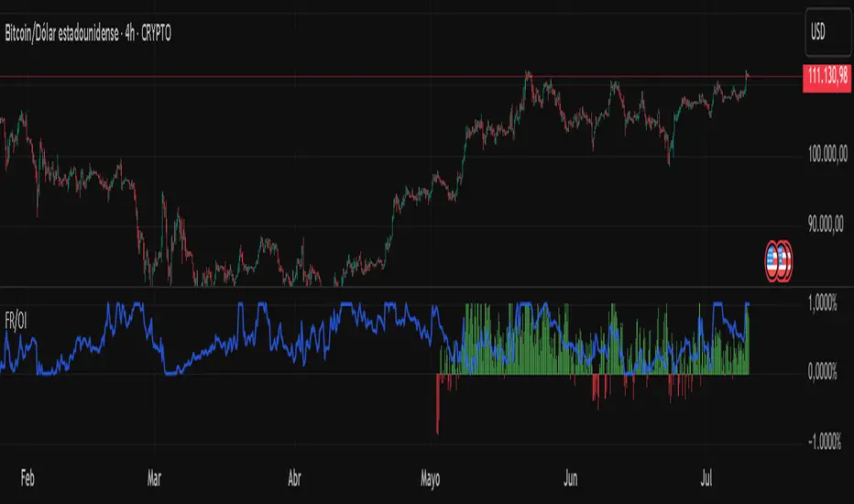Viewport: 854px width, 504px height.
Task: Open the USD currency selector
Action: pos(827,32)
